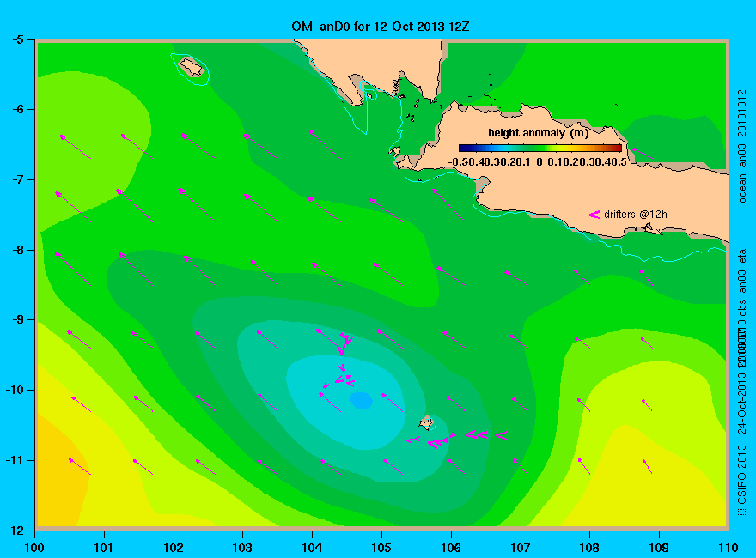This screenshot has height=558, width=756.
Task: Click the longitude label 106
Action: 451,548
